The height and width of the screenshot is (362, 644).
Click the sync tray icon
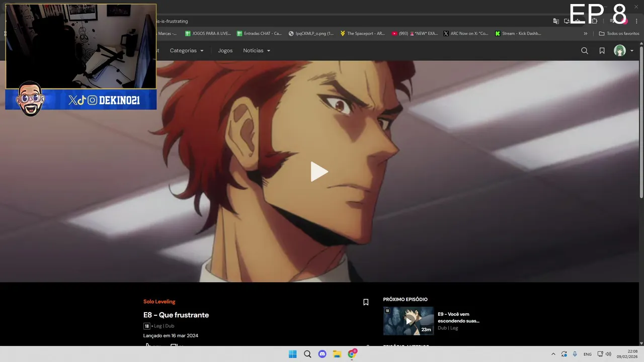pos(564,354)
